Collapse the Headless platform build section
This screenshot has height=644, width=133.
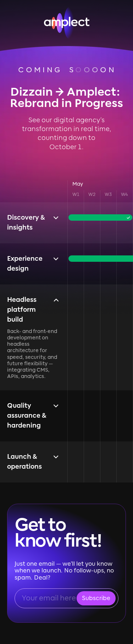56,300
